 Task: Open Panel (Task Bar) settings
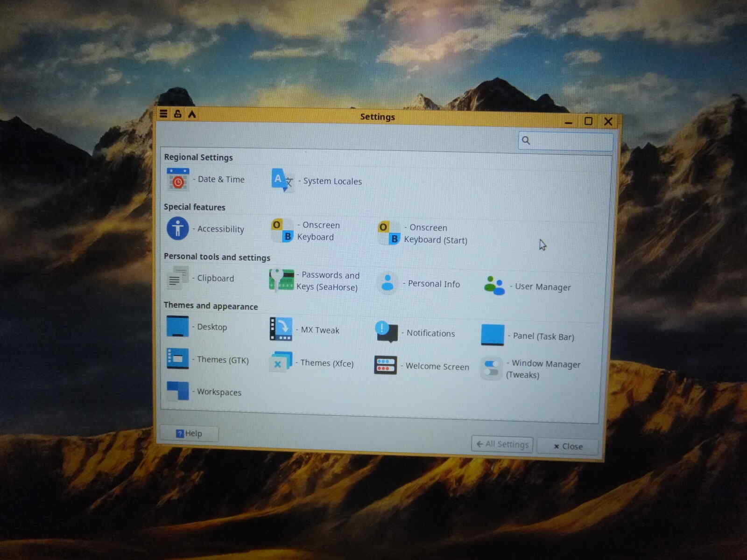[x=528, y=336]
